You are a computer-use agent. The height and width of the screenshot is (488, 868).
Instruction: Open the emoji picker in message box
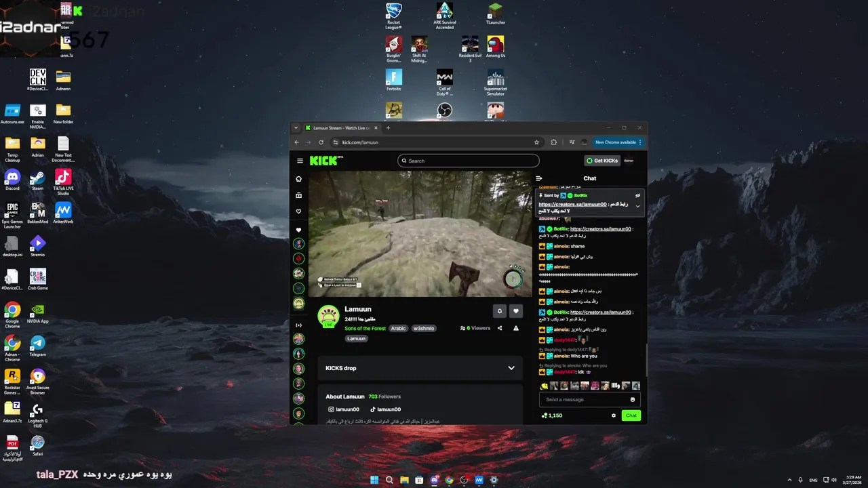pyautogui.click(x=633, y=399)
